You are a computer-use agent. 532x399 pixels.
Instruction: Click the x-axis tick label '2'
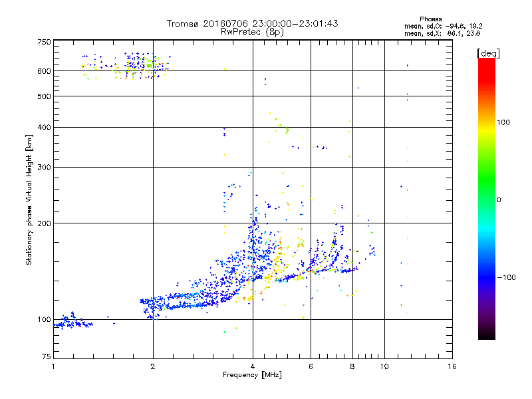pyautogui.click(x=153, y=366)
